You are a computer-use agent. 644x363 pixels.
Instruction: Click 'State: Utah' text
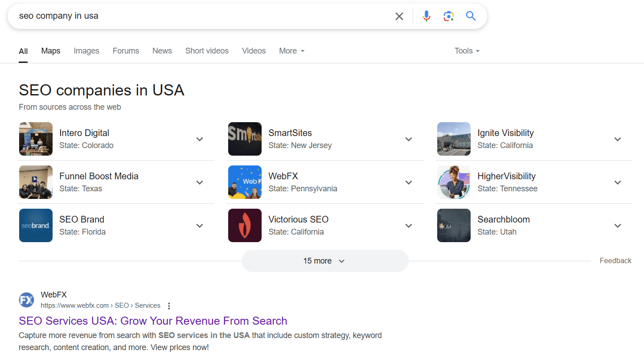pyautogui.click(x=497, y=232)
